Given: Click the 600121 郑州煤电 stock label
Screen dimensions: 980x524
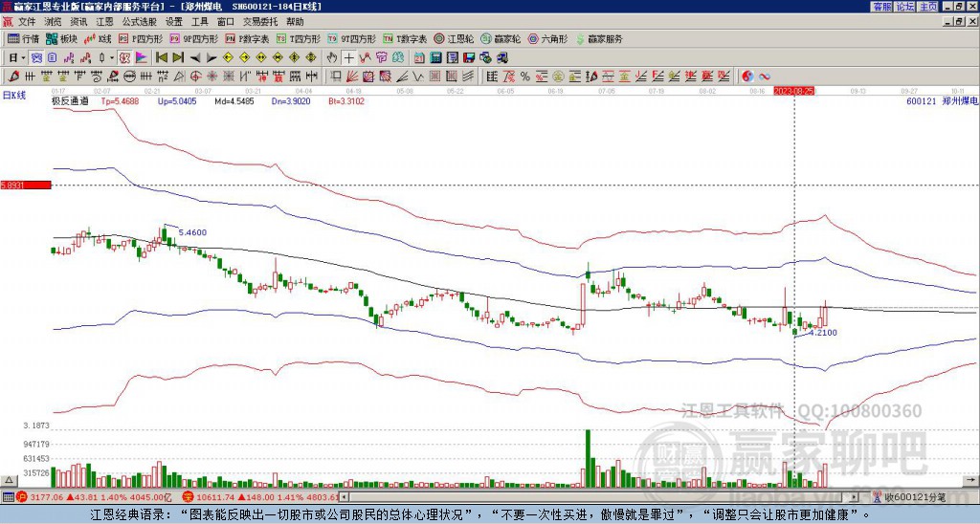Looking at the screenshot, I should pos(942,100).
